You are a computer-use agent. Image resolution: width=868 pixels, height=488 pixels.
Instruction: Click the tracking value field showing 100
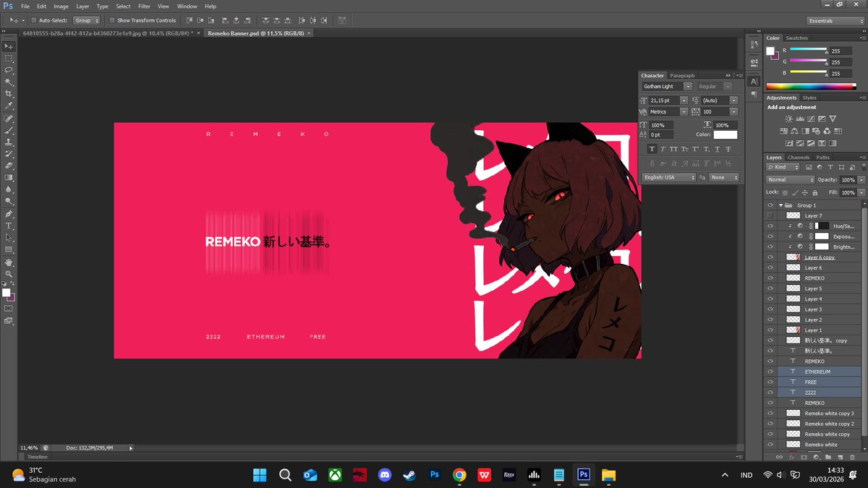(714, 112)
